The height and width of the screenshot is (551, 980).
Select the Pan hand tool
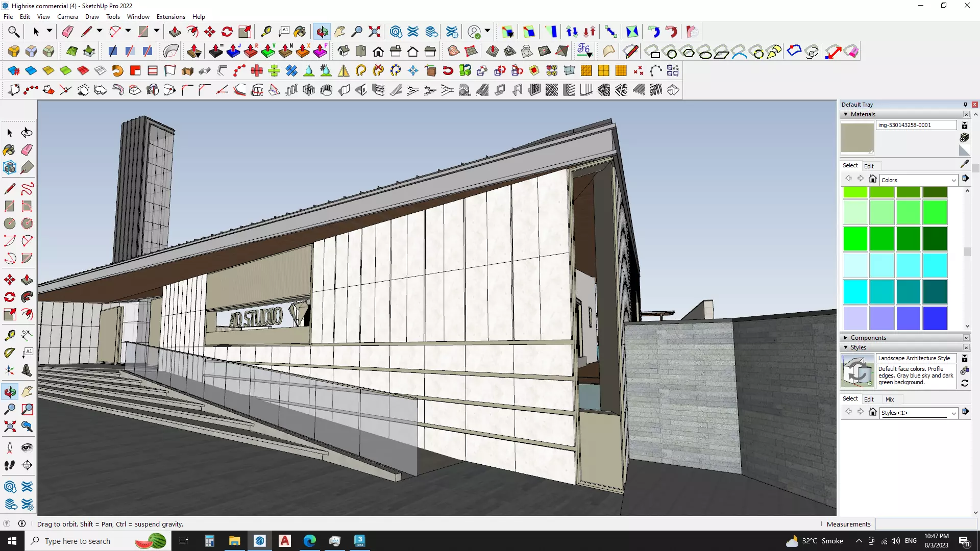27,392
